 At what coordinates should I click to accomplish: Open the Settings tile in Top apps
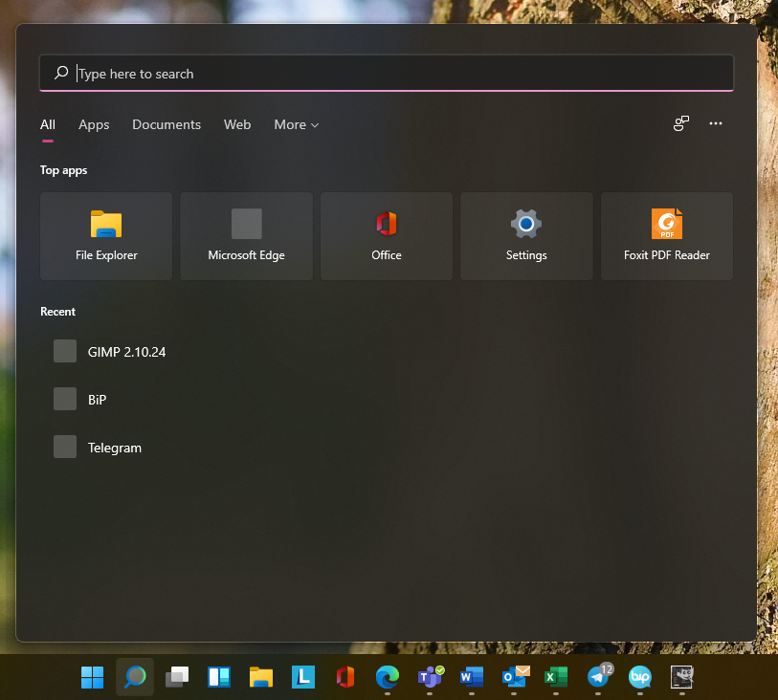[526, 236]
